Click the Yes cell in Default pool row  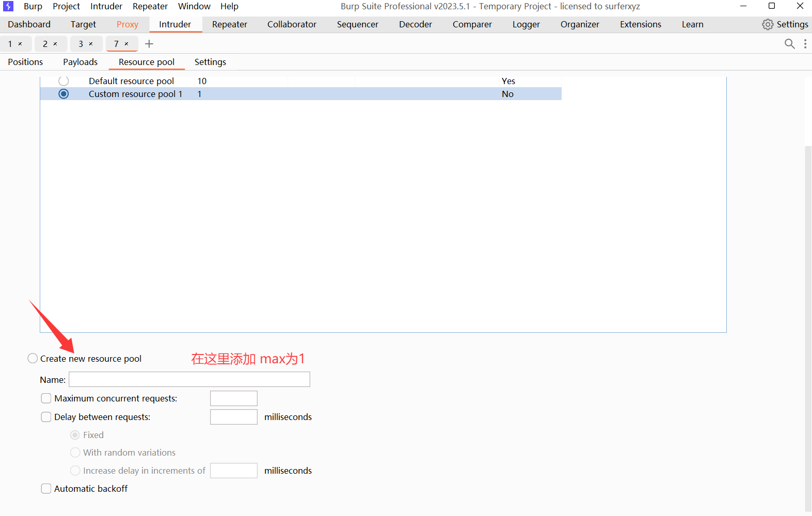pyautogui.click(x=508, y=81)
